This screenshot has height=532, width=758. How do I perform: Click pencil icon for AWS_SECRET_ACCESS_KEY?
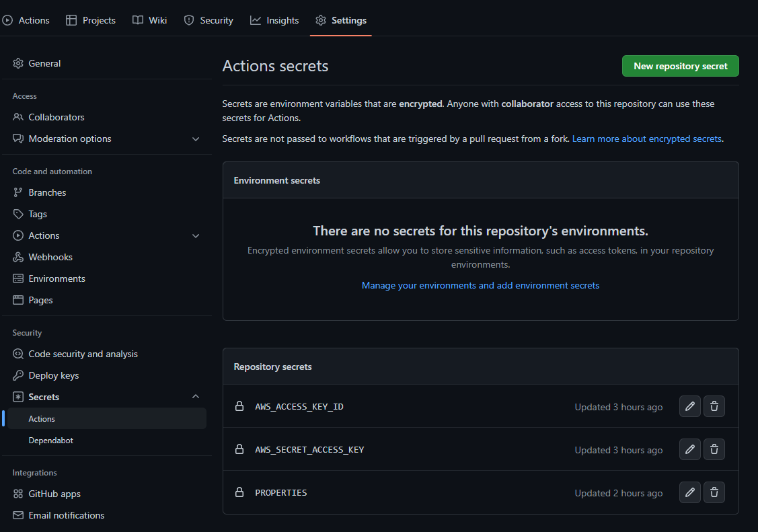tap(689, 449)
